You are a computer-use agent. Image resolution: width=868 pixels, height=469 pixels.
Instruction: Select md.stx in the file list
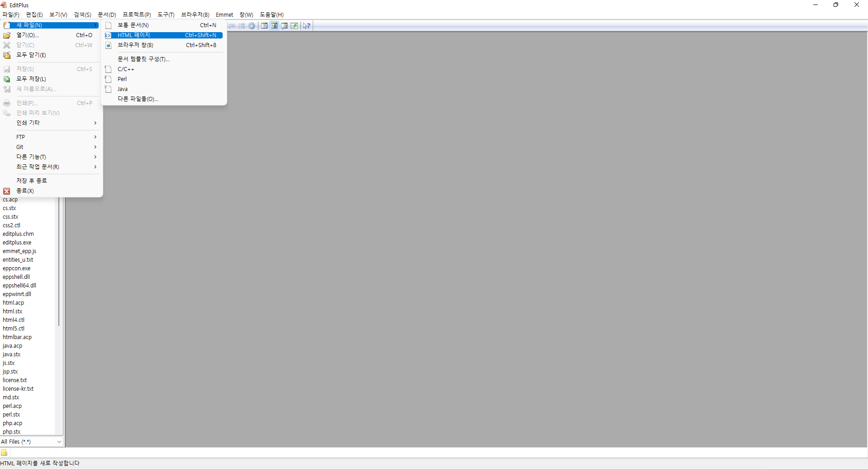[11, 397]
